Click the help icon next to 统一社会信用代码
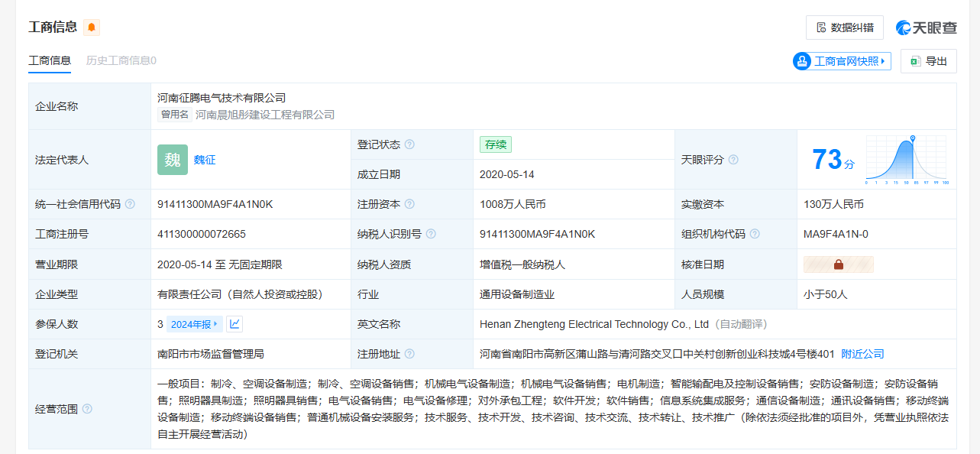980x454 pixels. (130, 204)
